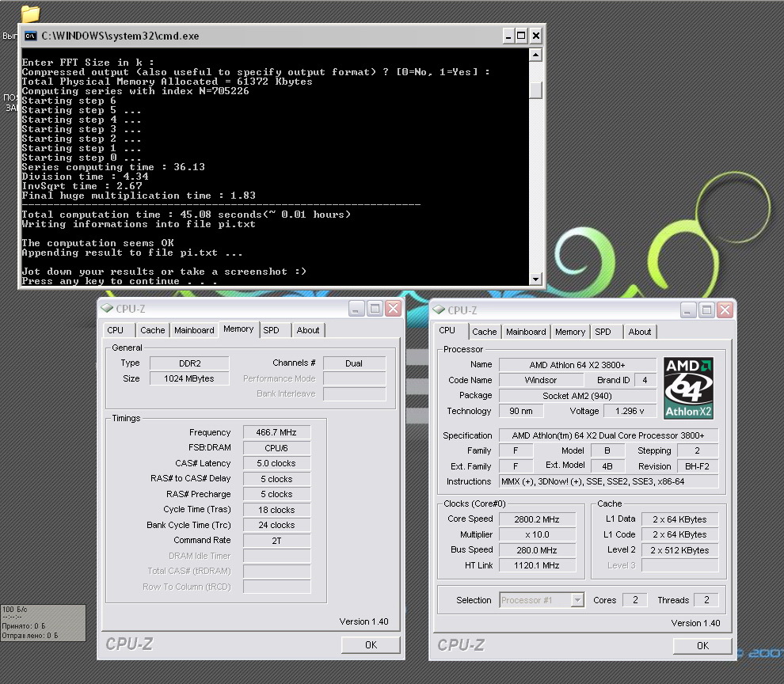Viewport: 784px width, 684px height.
Task: Minimize the left CPU-Z window
Action: pos(356,309)
